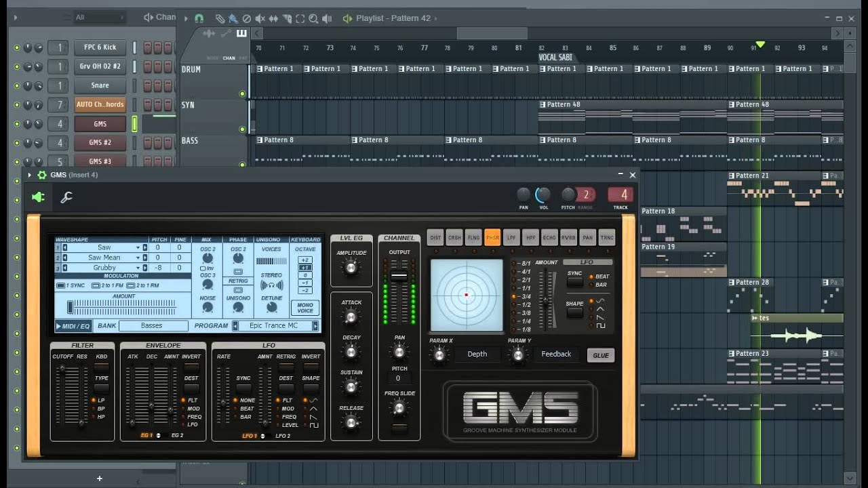Expand the MIDI / EQ panel
This screenshot has width=868, height=488.
(x=73, y=326)
